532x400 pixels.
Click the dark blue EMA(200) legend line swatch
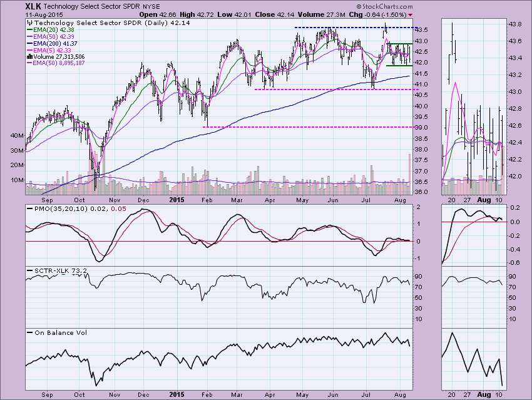point(29,44)
